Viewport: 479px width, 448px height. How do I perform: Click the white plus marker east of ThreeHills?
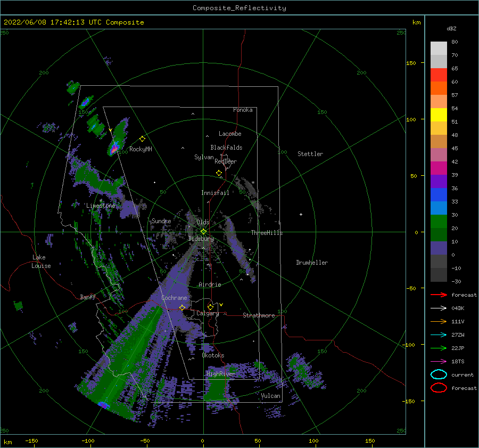(301, 214)
